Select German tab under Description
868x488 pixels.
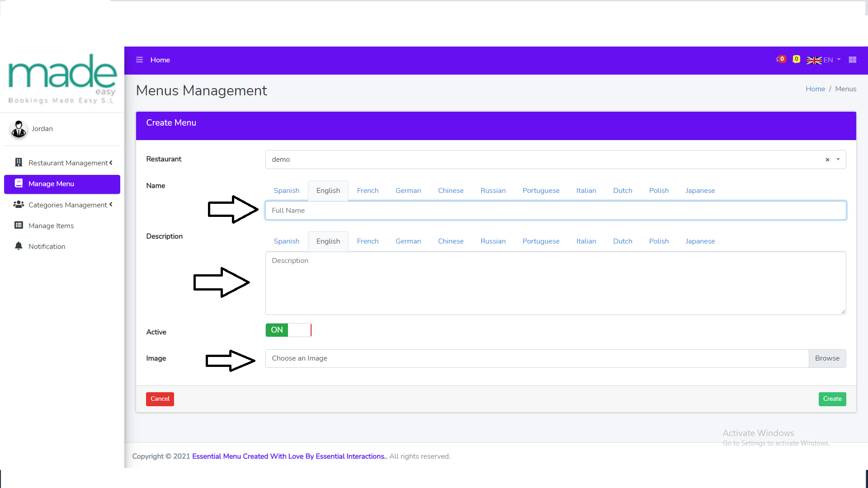[408, 241]
